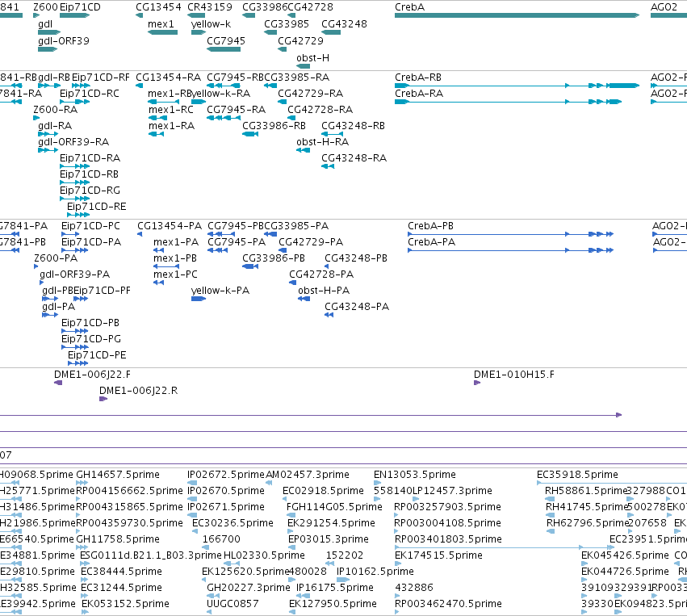
Task: Select the obst-H-PA protein feature
Action: pos(304,299)
